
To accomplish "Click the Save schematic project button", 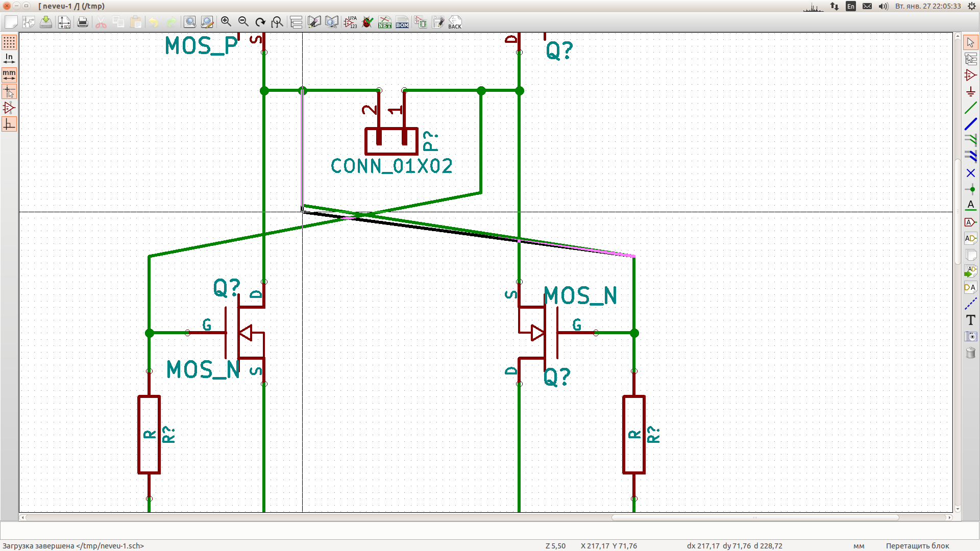I will pyautogui.click(x=46, y=22).
